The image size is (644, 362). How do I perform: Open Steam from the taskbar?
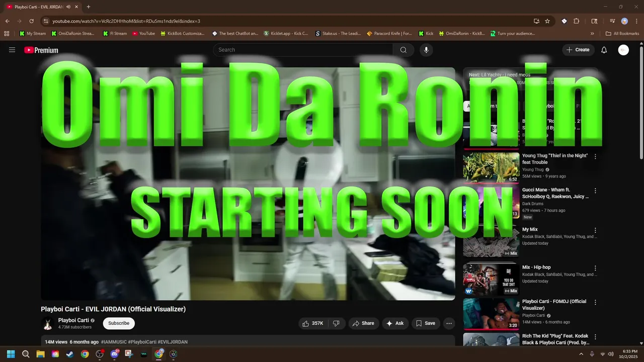coord(70,354)
